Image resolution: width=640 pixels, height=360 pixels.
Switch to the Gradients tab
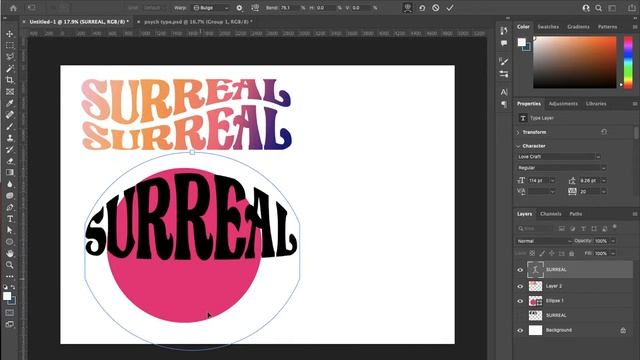(578, 27)
